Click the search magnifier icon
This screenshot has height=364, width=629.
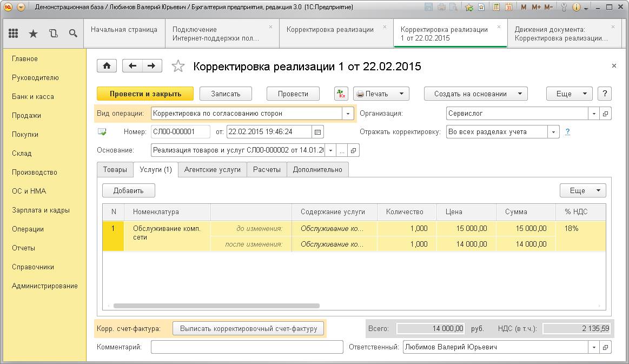coord(73,34)
